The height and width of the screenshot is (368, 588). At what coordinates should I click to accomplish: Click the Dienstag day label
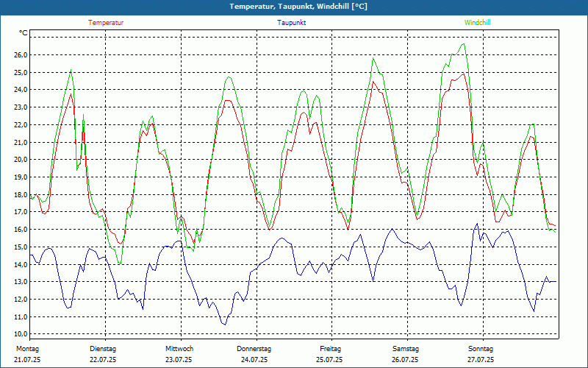(103, 349)
